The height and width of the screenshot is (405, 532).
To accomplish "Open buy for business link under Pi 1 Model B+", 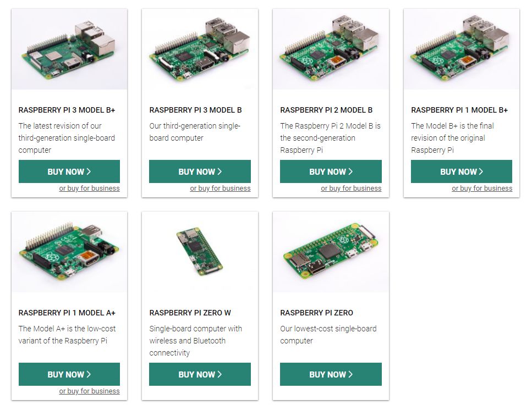I will tap(482, 188).
